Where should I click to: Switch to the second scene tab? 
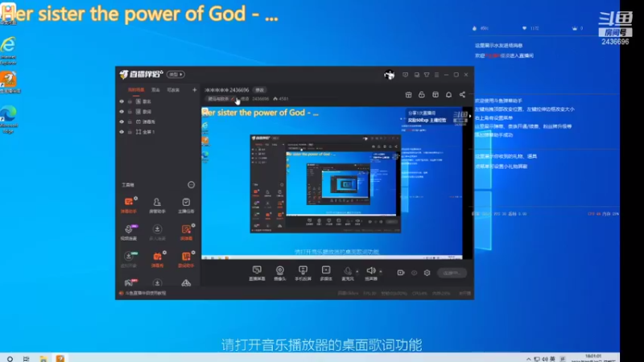pos(155,89)
